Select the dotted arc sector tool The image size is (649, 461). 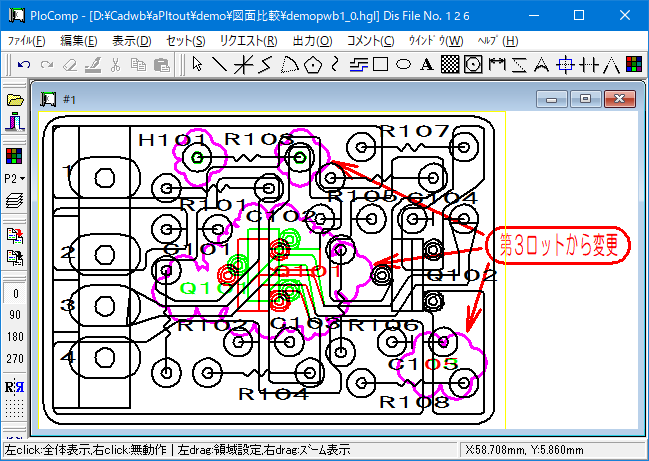289,65
